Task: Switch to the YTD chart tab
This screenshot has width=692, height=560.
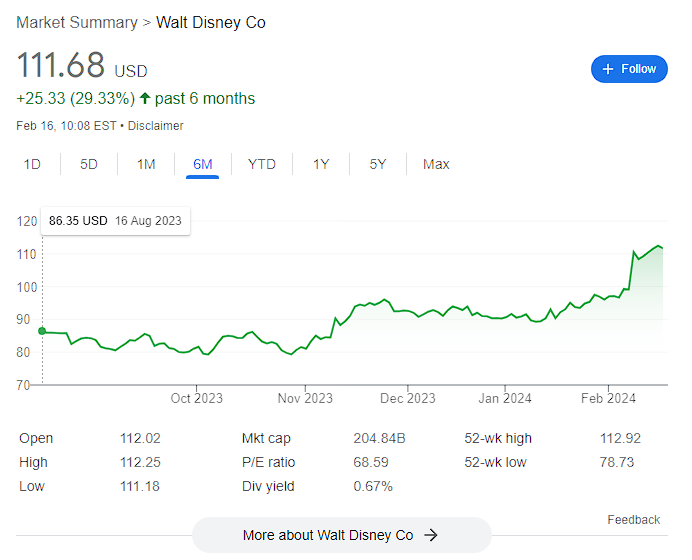Action: [x=262, y=164]
